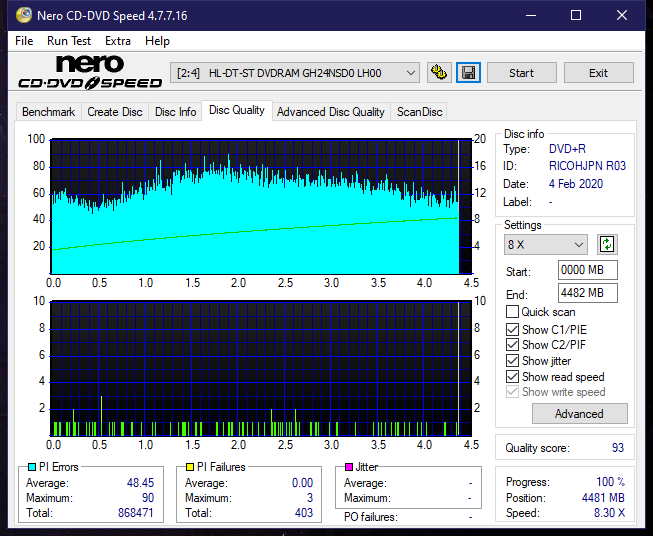This screenshot has height=536, width=653.
Task: Toggle Show C1/PIE checkbox
Action: (x=512, y=329)
